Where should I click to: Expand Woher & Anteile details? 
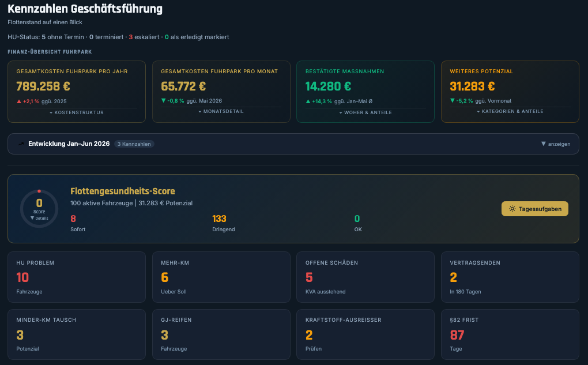[x=365, y=112]
